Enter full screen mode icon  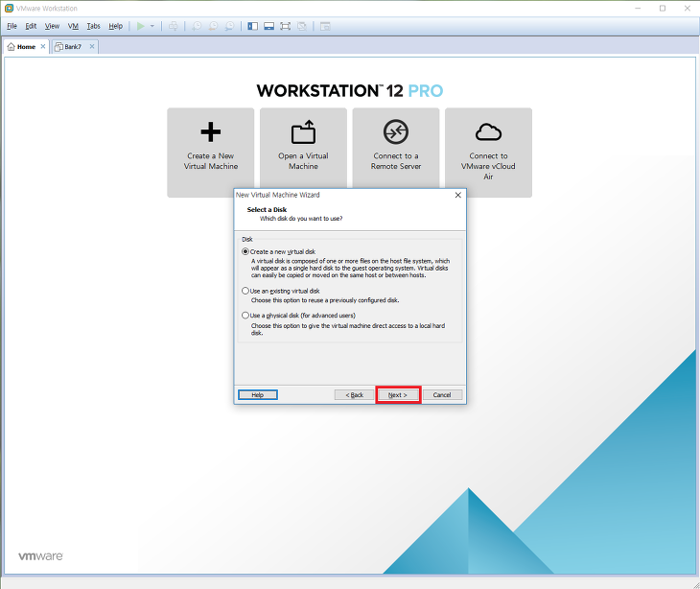[x=285, y=26]
